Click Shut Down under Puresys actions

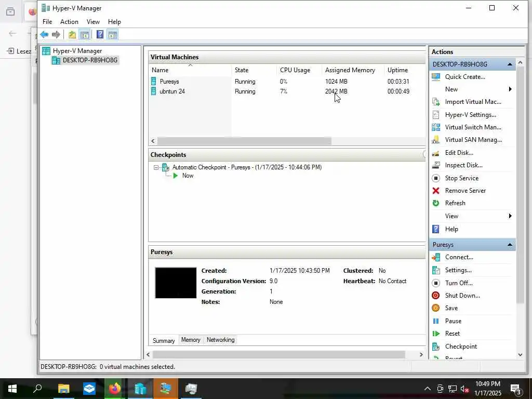click(x=462, y=296)
